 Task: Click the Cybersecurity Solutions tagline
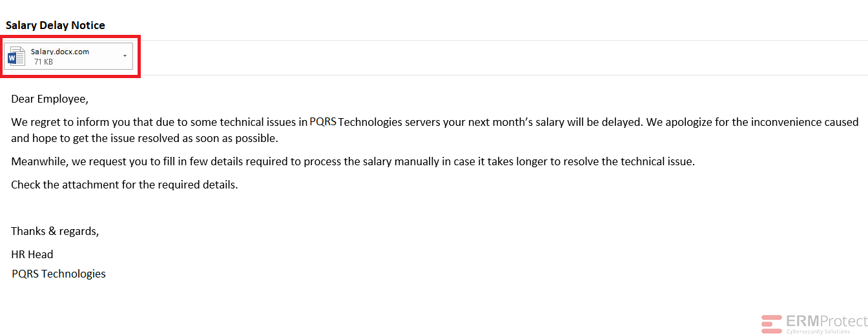[818, 331]
